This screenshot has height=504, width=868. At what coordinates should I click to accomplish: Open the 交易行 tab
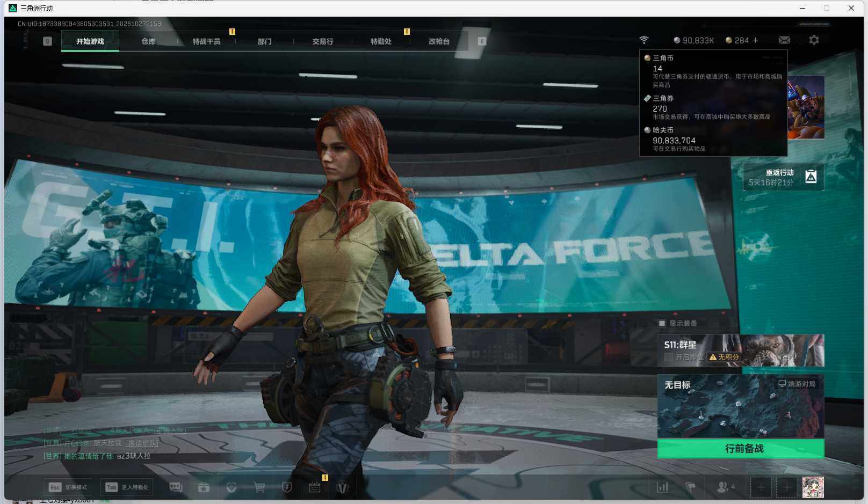tap(323, 41)
